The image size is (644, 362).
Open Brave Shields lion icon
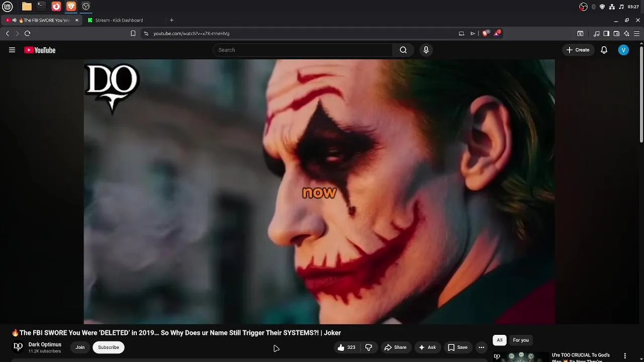(486, 33)
